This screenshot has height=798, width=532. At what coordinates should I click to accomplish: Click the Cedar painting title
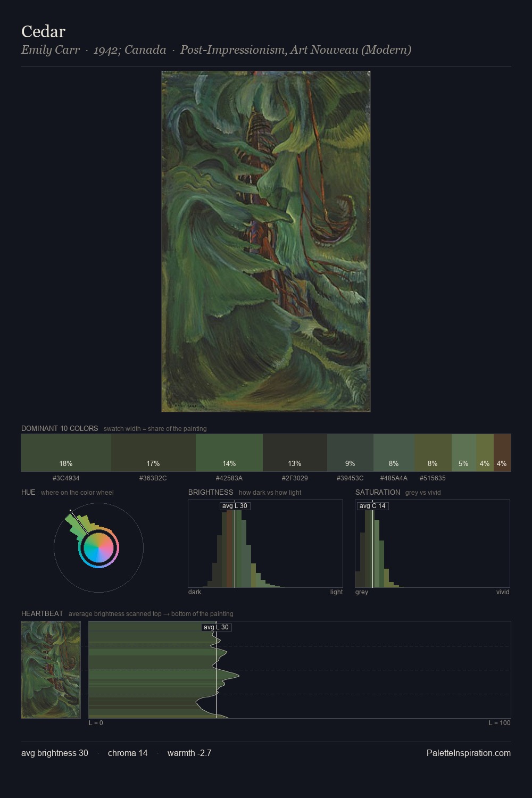pyautogui.click(x=43, y=31)
